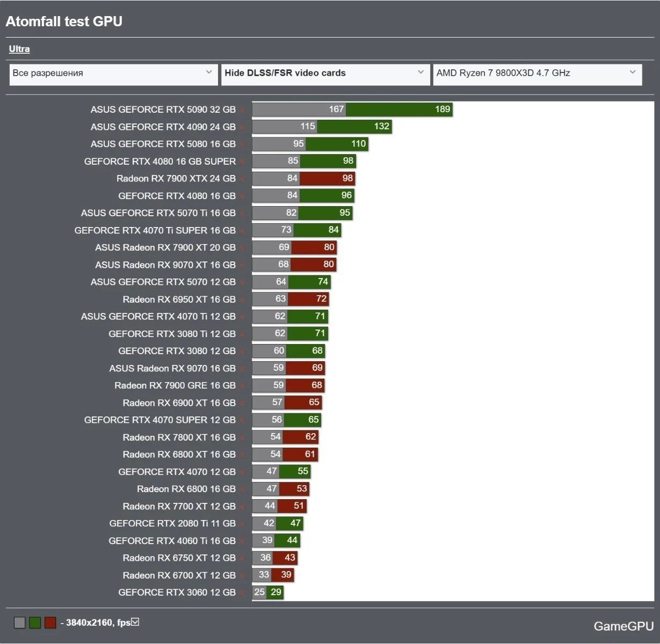Click red x next to Radeon RX 6950 XT 16 GB
The image size is (660, 644).
pyautogui.click(x=242, y=299)
